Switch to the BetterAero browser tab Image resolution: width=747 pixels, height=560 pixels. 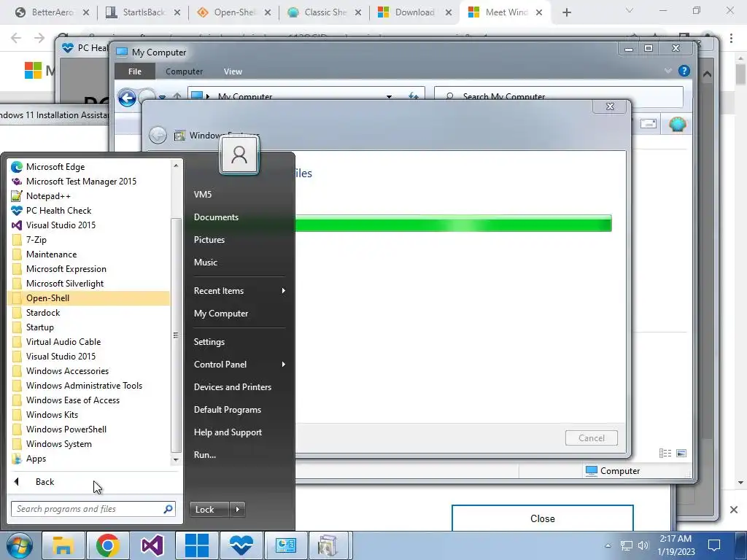tap(52, 12)
